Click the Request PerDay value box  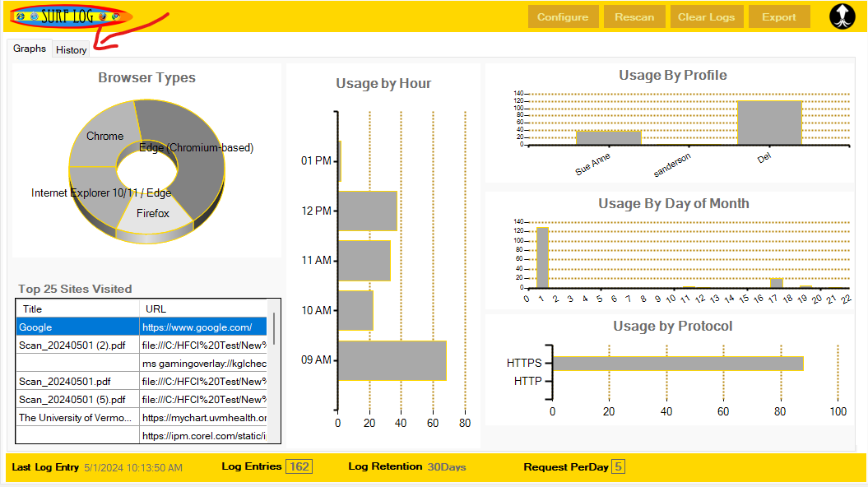pos(618,466)
